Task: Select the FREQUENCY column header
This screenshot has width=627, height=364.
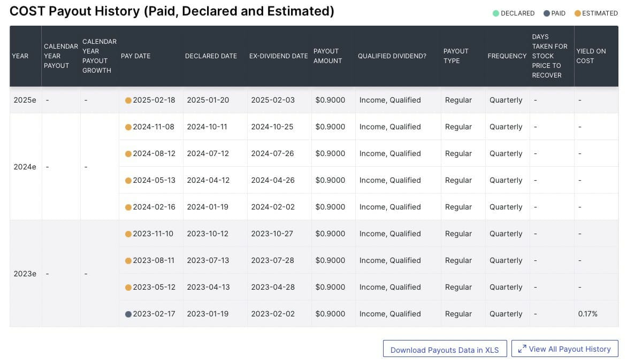Action: click(x=506, y=56)
